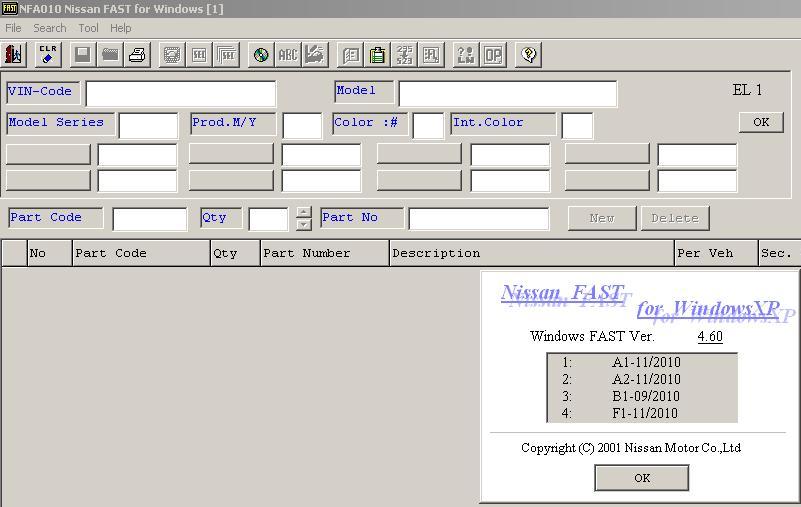This screenshot has width=801, height=507.
Task: Focus the Color :# input field
Action: (x=428, y=126)
